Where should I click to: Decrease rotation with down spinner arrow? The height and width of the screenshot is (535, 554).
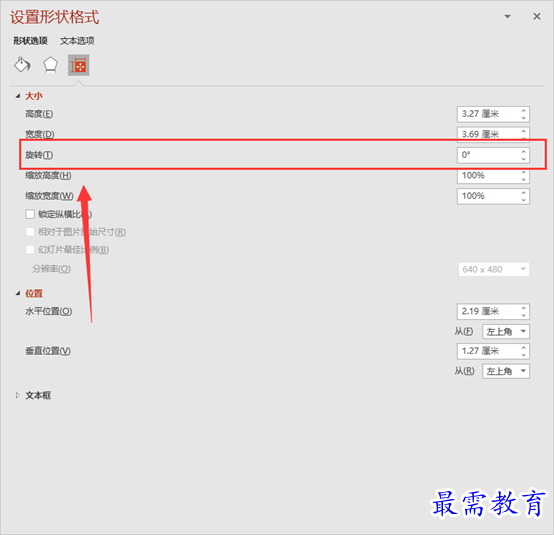point(524,159)
